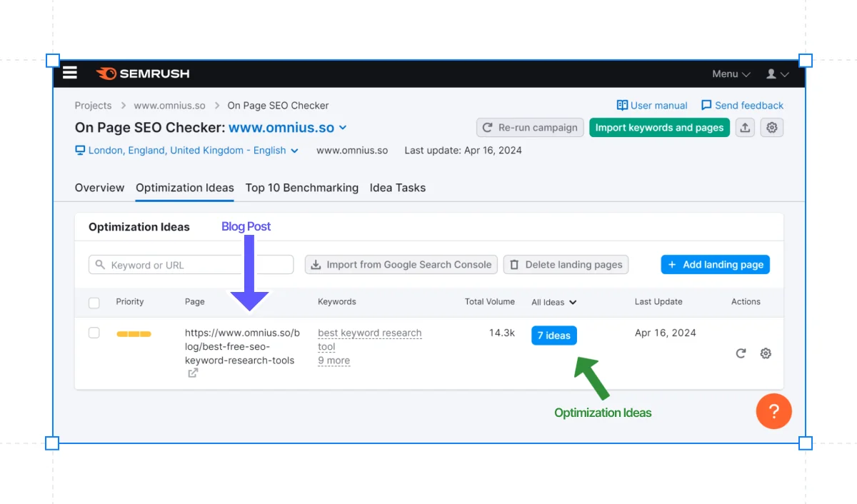This screenshot has height=504, width=857.
Task: Click the User manual icon
Action: point(624,105)
